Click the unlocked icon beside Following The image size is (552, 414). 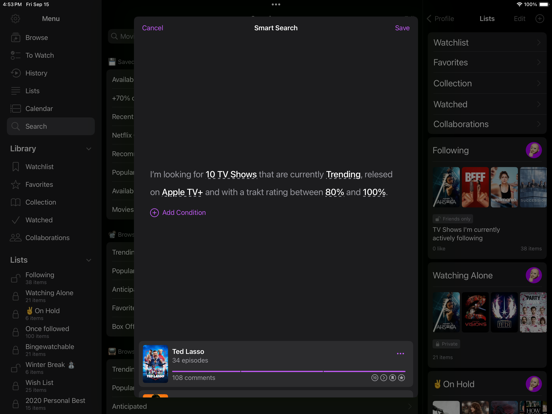tap(15, 278)
